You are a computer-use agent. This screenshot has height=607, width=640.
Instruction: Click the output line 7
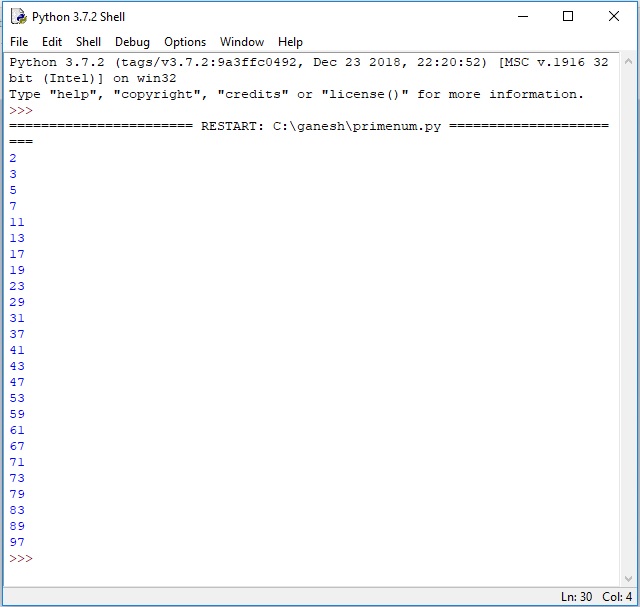pos(13,206)
